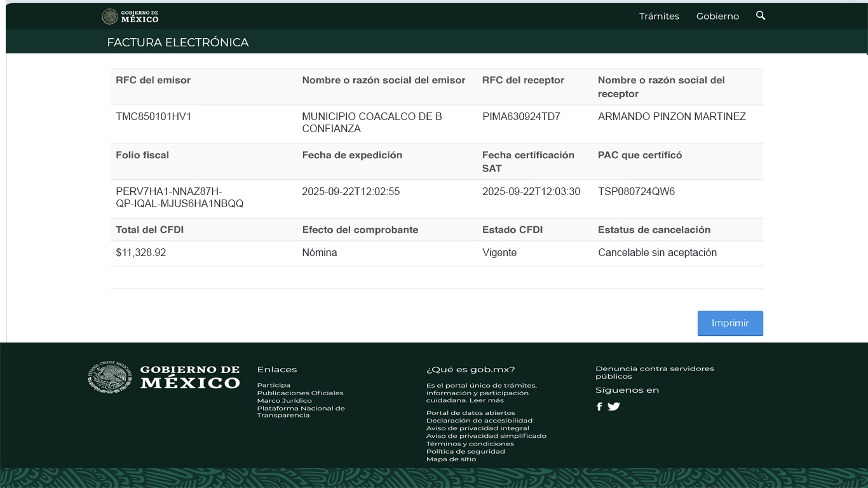Viewport: 868px width, 488px height.
Task: Open the Twitter bird icon in footer
Action: pos(614,407)
